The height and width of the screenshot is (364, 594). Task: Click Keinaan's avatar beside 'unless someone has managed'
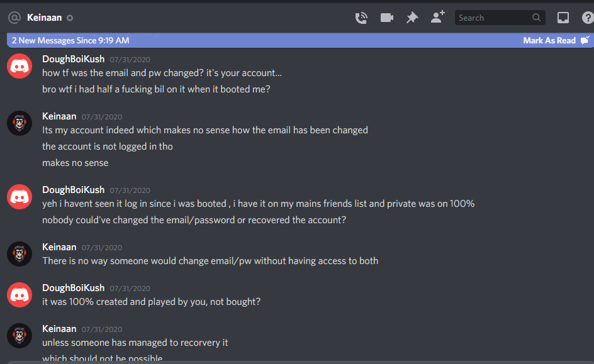(x=20, y=336)
